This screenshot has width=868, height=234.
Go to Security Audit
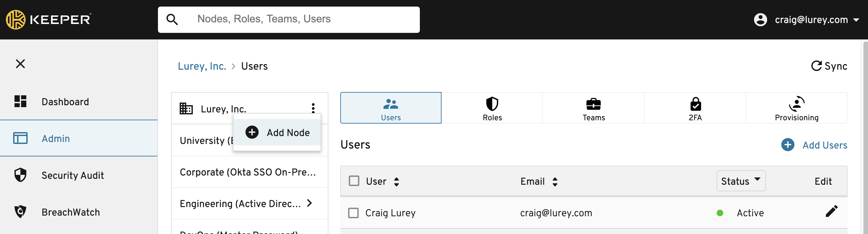tap(79, 175)
